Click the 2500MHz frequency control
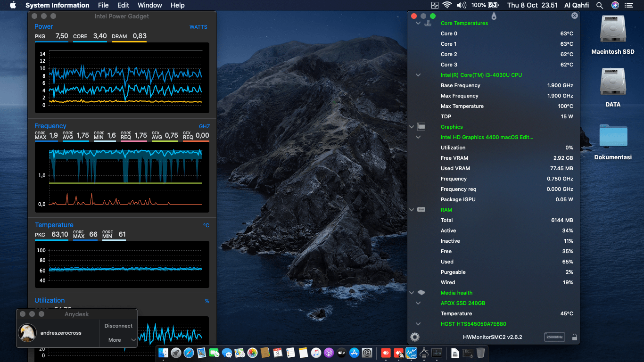 [554, 337]
